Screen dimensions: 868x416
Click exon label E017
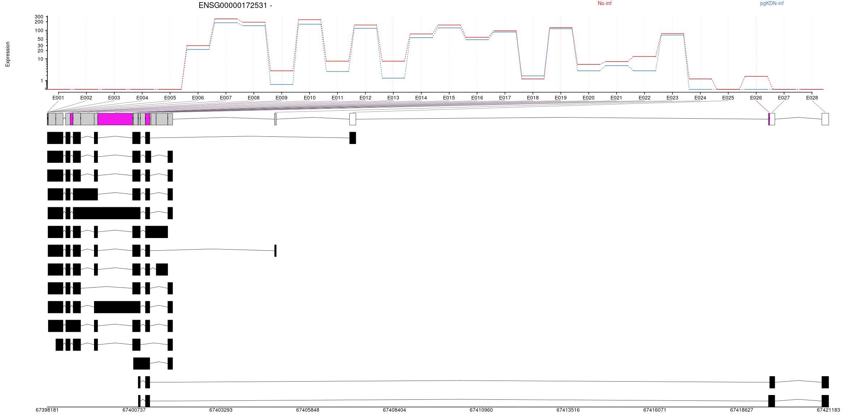click(x=505, y=98)
